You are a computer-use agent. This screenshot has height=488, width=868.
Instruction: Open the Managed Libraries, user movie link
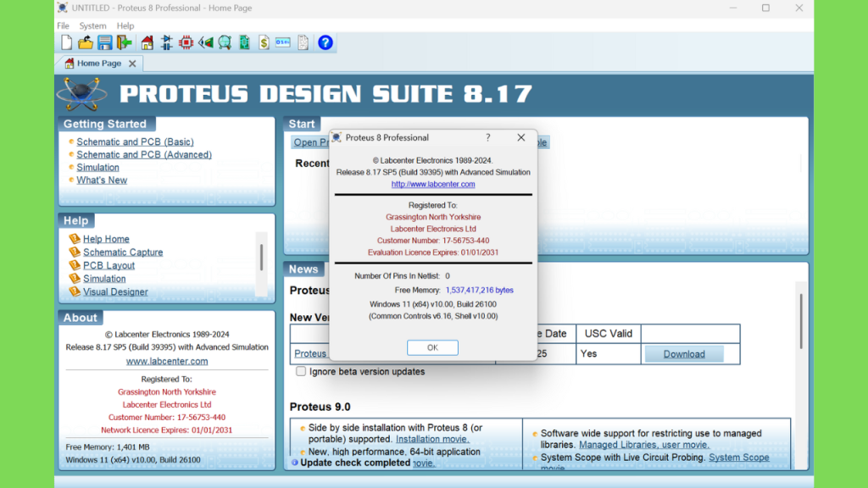click(x=644, y=445)
